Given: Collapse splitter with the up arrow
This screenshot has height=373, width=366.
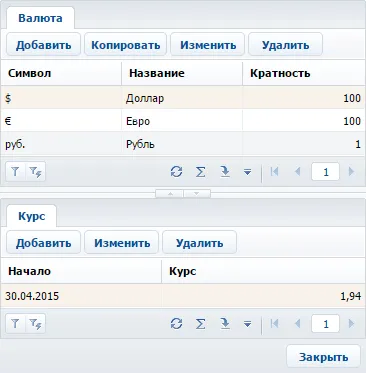Looking at the screenshot, I should point(170,194).
